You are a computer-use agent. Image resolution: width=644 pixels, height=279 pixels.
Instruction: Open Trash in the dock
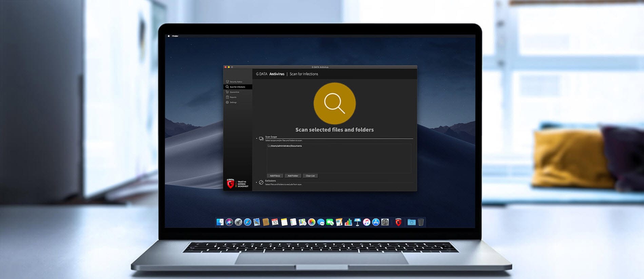pos(421,222)
